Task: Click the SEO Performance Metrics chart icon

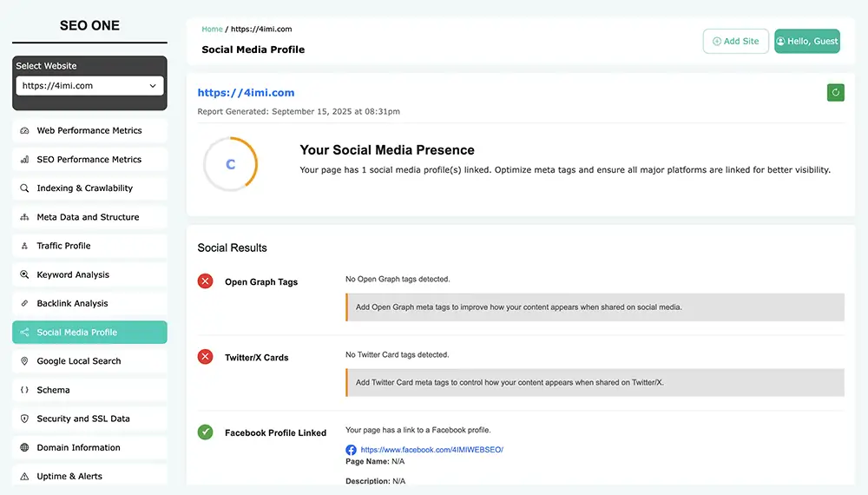Action: [24, 160]
